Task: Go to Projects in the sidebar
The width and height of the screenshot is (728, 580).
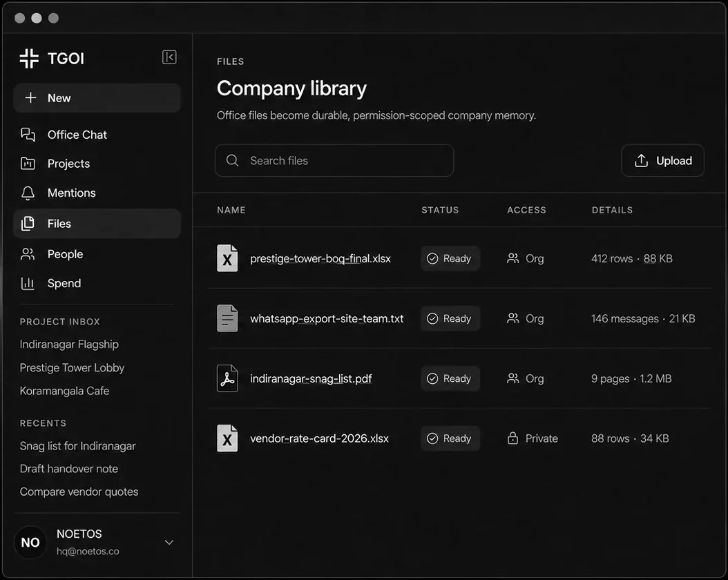Action: (x=97, y=164)
